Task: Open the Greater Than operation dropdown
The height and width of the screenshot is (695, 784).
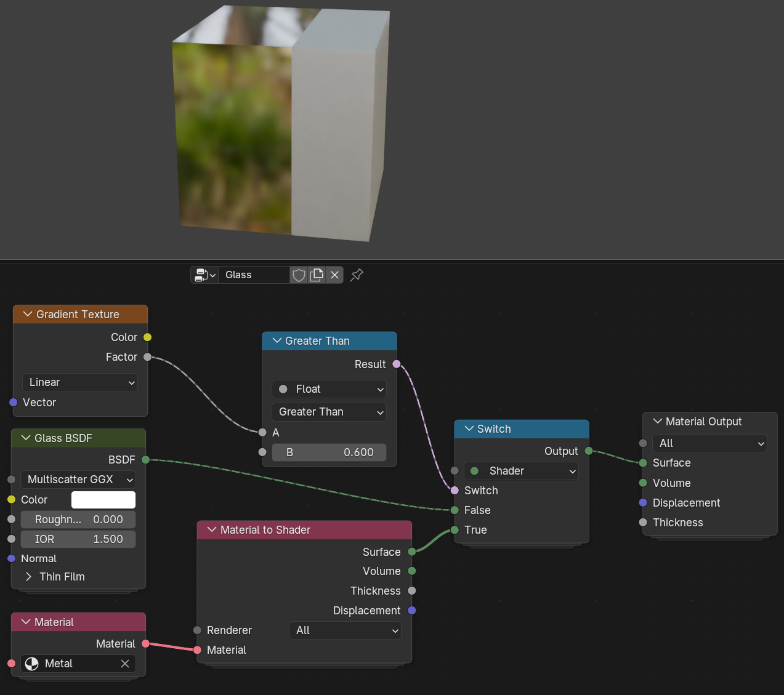Action: tap(329, 412)
